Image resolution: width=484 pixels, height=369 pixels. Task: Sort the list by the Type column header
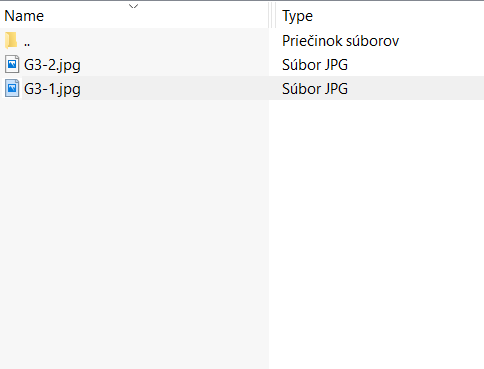(x=297, y=16)
